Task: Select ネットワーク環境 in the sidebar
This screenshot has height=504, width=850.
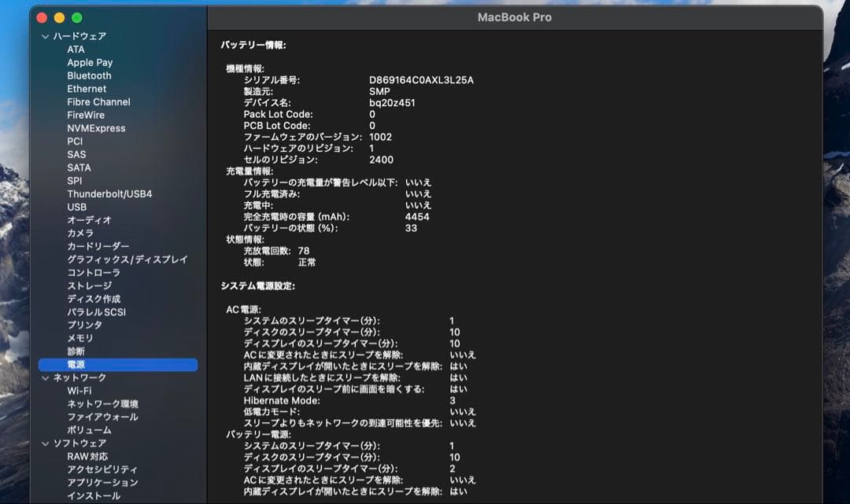Action: [102, 404]
